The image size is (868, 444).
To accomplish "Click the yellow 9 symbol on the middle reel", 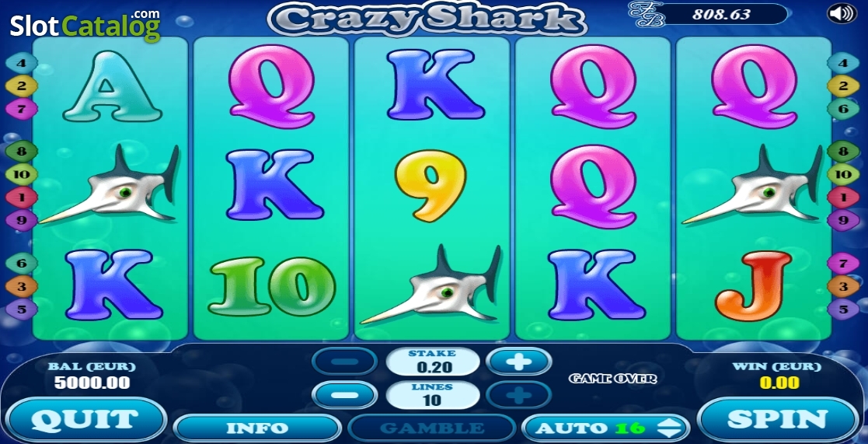I will coord(431,186).
